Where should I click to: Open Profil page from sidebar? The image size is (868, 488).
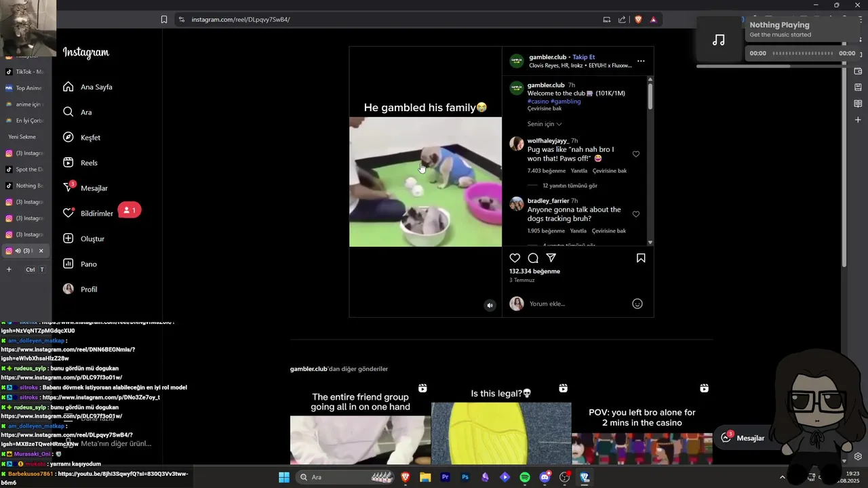click(80, 289)
